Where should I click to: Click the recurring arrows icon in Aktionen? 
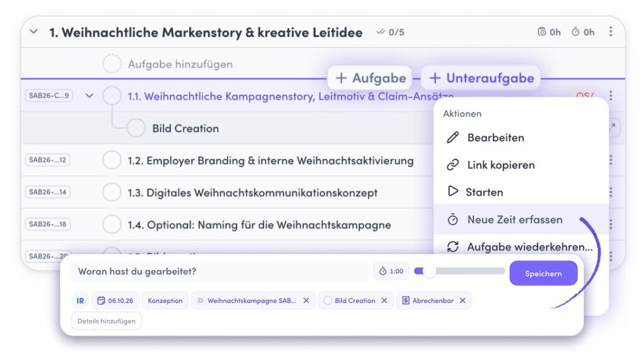point(453,246)
